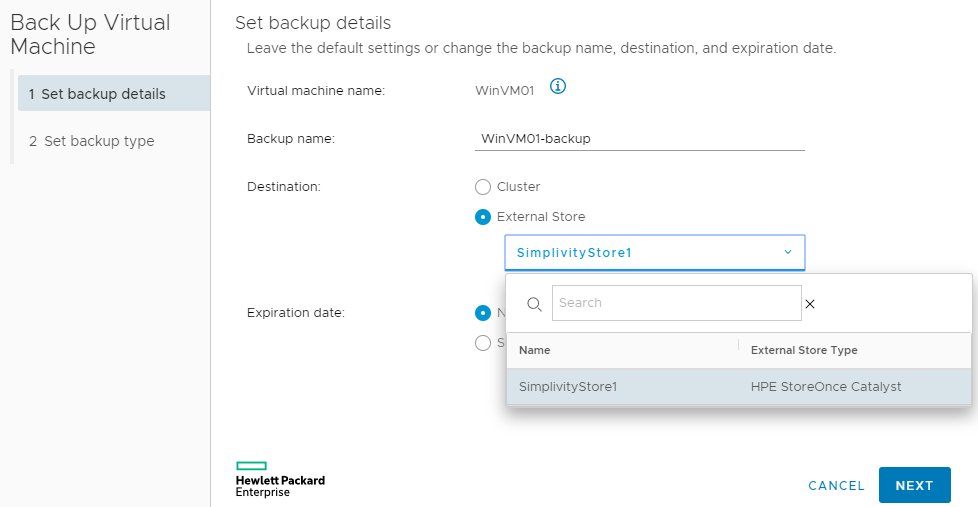This screenshot has height=507, width=978.
Task: Click the External Store Type column header
Action: 804,350
